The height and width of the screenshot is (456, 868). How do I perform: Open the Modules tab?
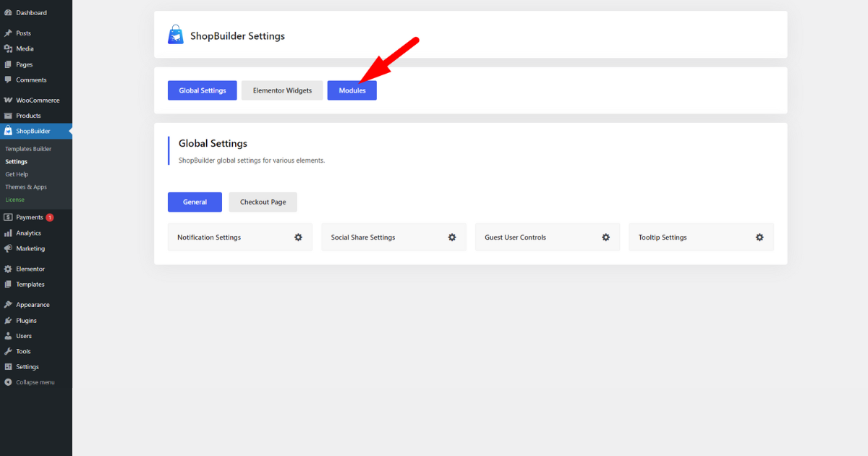click(x=352, y=90)
